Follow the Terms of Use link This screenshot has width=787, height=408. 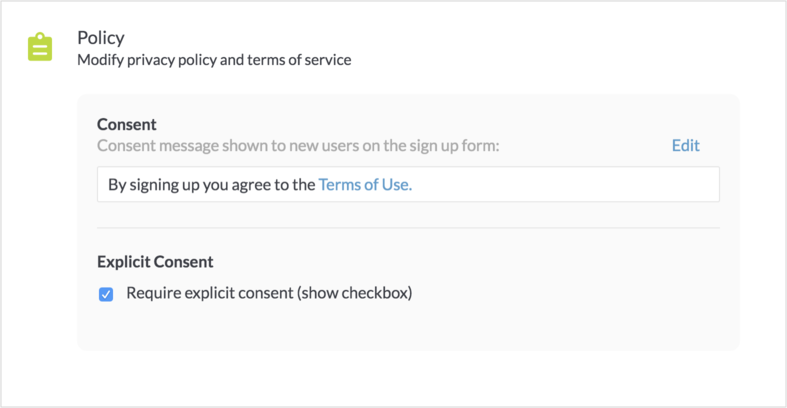point(365,185)
